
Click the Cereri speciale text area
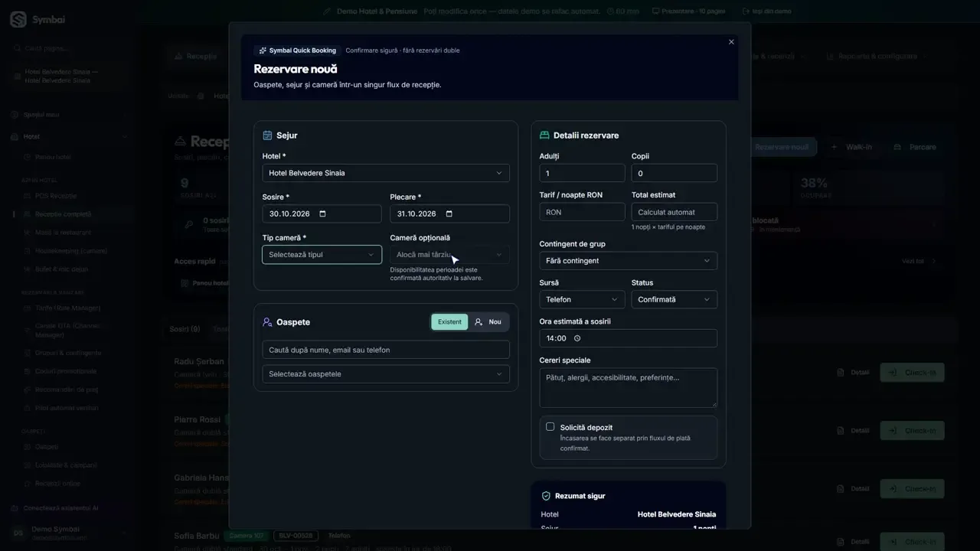click(629, 387)
